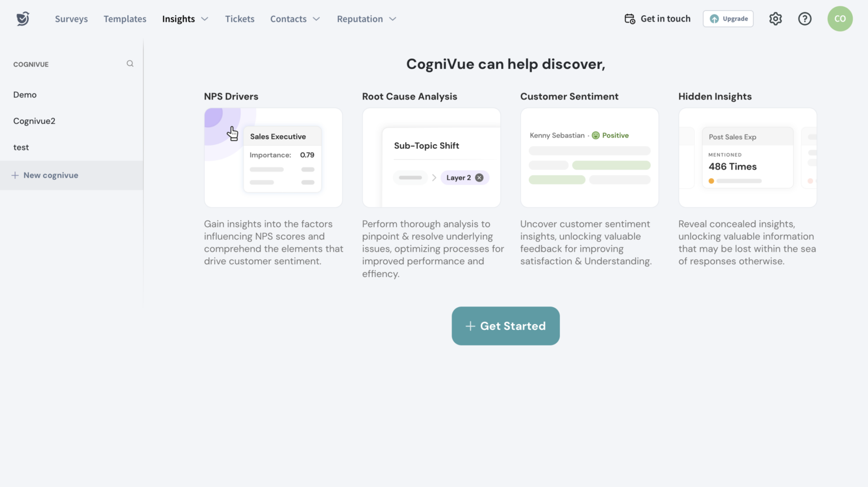Open the test cognivue
The width and height of the screenshot is (868, 487).
click(x=21, y=147)
